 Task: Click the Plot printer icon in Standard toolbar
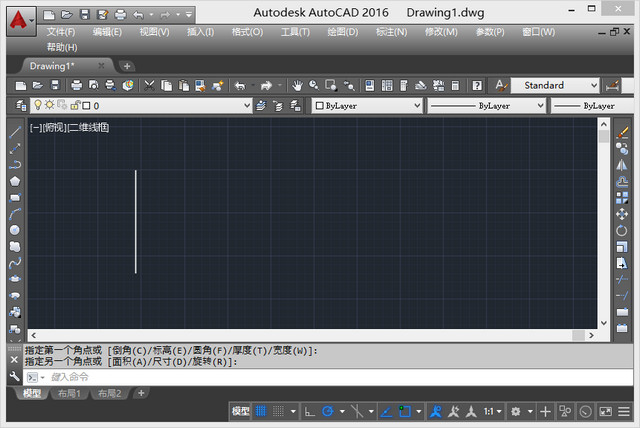(76, 85)
